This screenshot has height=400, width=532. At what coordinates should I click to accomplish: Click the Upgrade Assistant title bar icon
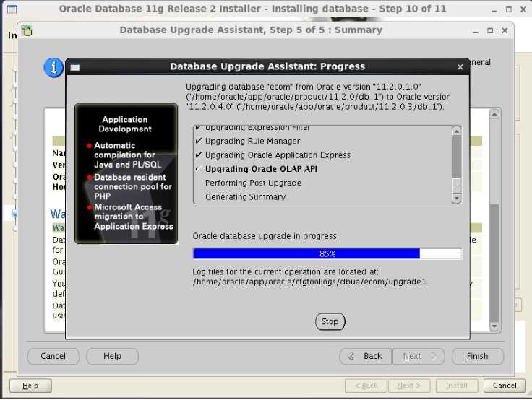coord(27,30)
